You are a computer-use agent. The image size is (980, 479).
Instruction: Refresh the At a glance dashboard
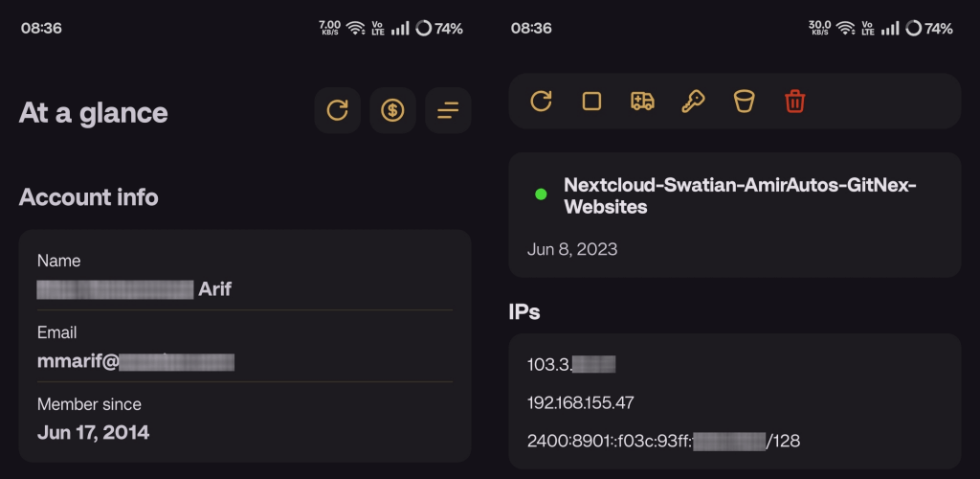[x=337, y=110]
